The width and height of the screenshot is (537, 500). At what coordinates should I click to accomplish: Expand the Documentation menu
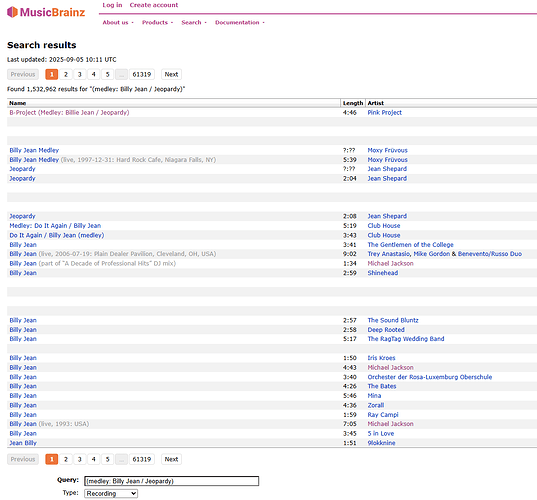240,23
